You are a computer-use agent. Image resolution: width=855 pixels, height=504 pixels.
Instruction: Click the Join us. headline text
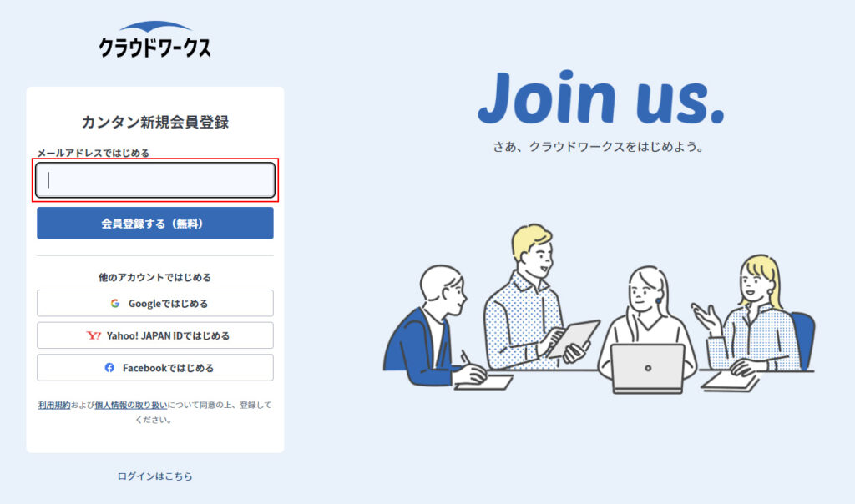pos(601,98)
